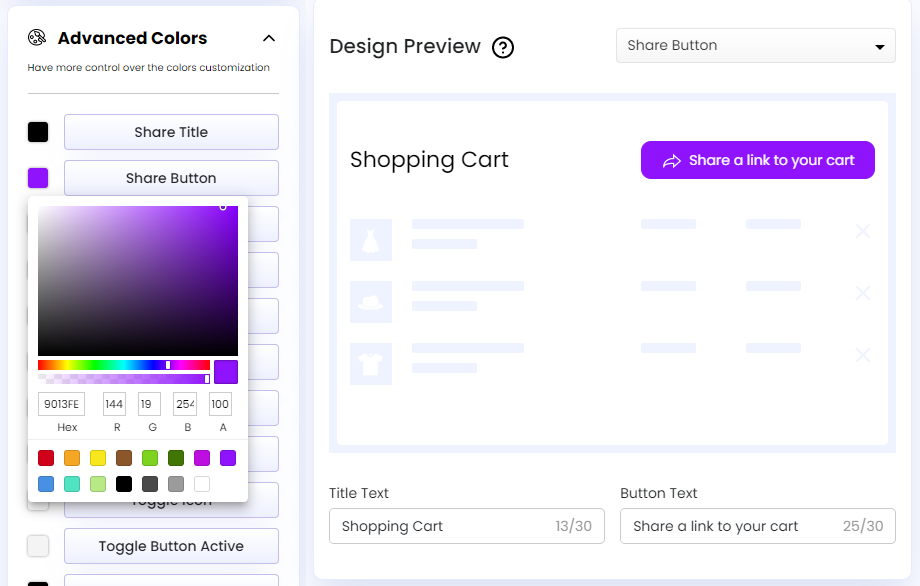
Task: Open the Share Button preview dropdown
Action: pyautogui.click(x=755, y=46)
